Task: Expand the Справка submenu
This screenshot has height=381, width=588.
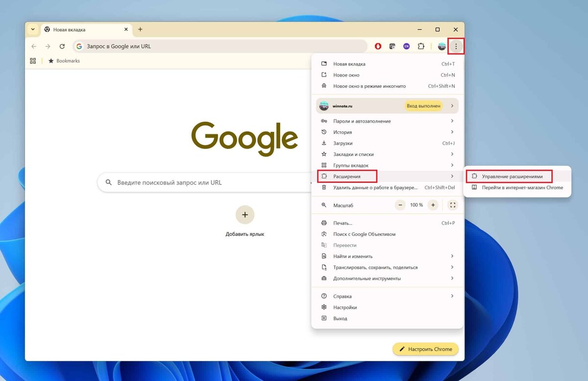Action: [387, 296]
